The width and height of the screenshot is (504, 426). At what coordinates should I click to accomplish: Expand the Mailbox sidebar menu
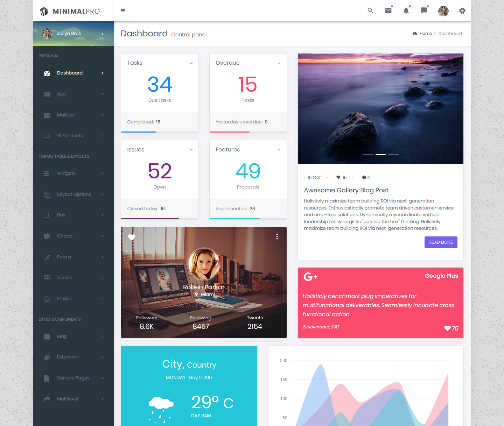coord(73,115)
